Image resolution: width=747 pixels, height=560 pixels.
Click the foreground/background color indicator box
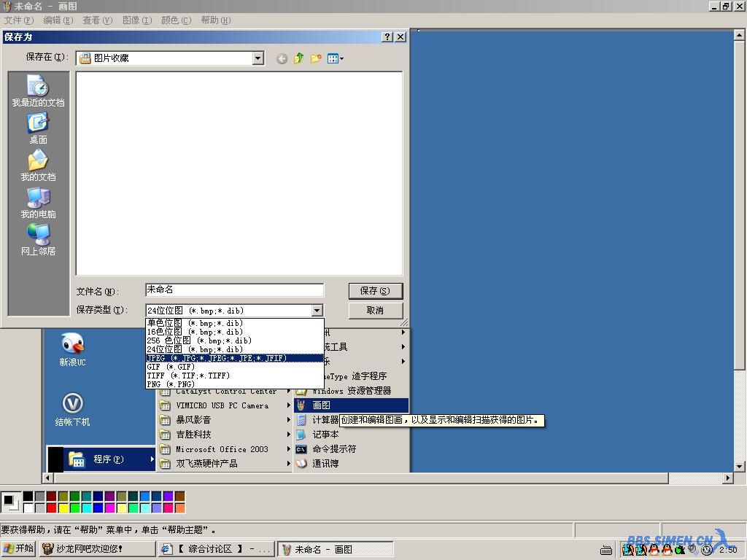[x=10, y=502]
